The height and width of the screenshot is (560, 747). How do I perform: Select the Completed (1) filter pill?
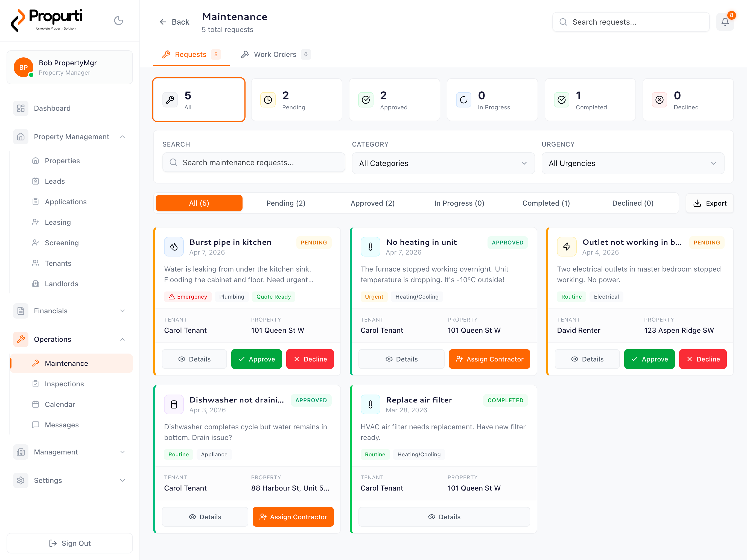click(x=546, y=203)
